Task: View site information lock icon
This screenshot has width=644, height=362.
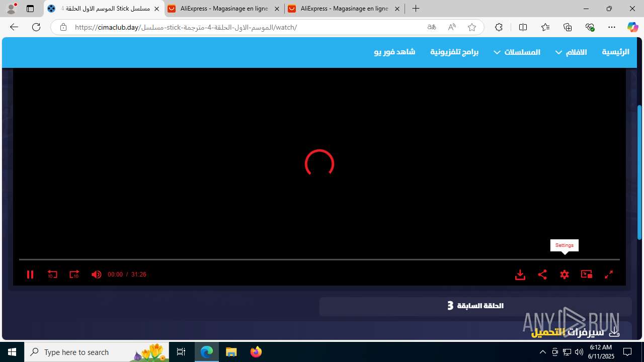Action: 63,27
